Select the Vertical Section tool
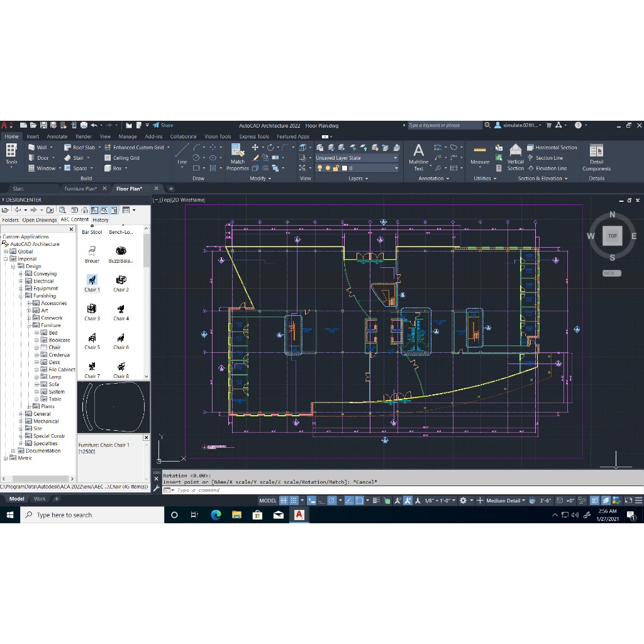This screenshot has height=644, width=644. (x=516, y=157)
